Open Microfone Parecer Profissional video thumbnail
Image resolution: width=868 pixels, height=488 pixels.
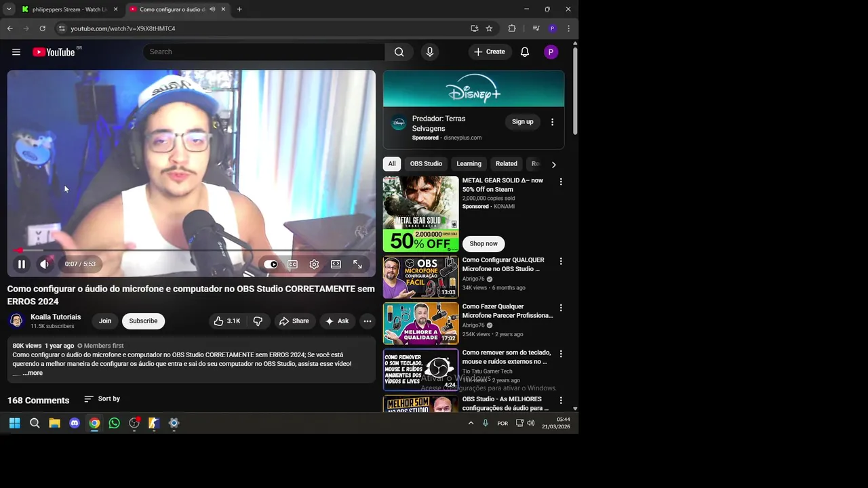coord(420,324)
